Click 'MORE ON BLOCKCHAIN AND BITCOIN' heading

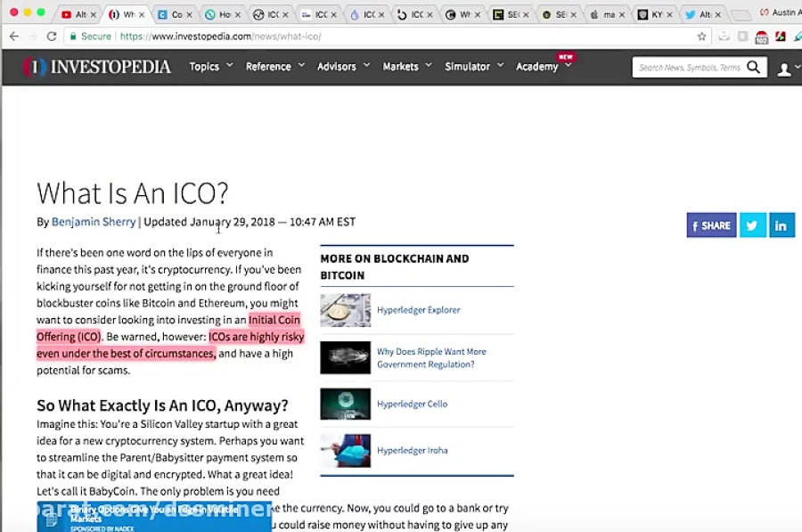[395, 267]
